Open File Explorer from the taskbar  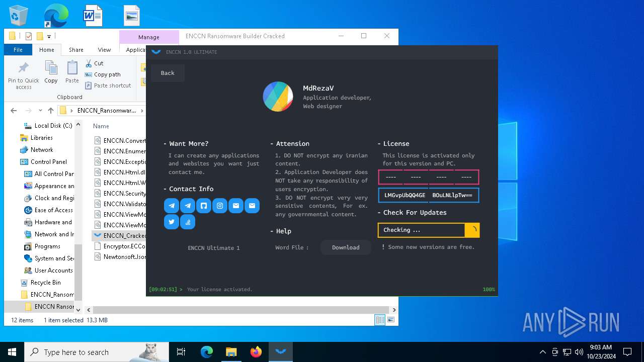coord(231,352)
